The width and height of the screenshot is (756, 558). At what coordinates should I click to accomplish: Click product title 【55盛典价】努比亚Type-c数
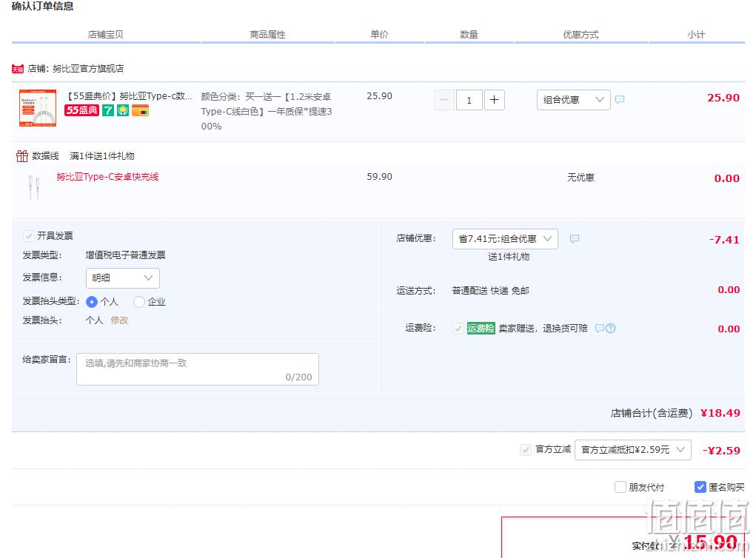click(128, 96)
